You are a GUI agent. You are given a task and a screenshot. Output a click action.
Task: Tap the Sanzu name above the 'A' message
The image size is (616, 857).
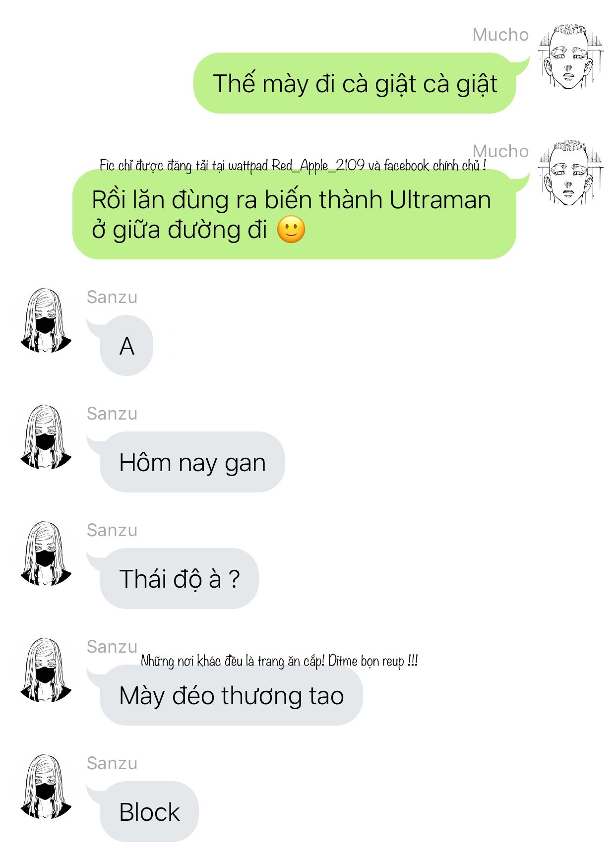(112, 297)
